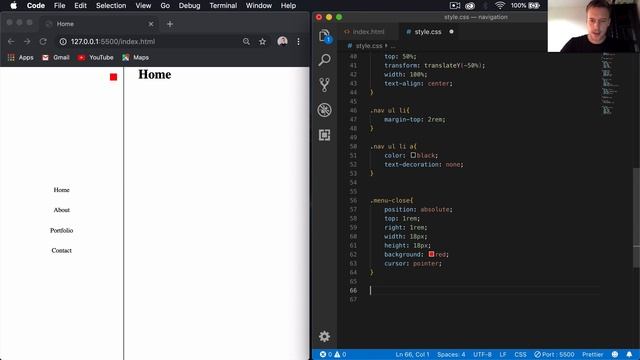Click the errors count icon in status bar
Viewport: 640px width, 360px height.
(326, 354)
